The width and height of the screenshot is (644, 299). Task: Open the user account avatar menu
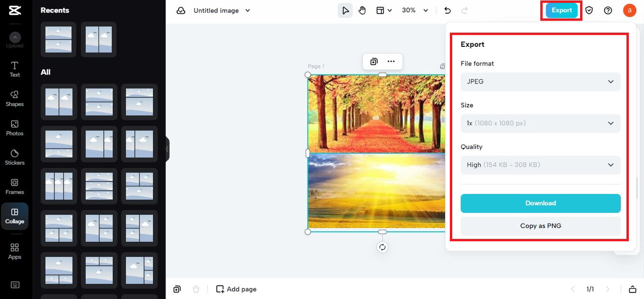[629, 10]
